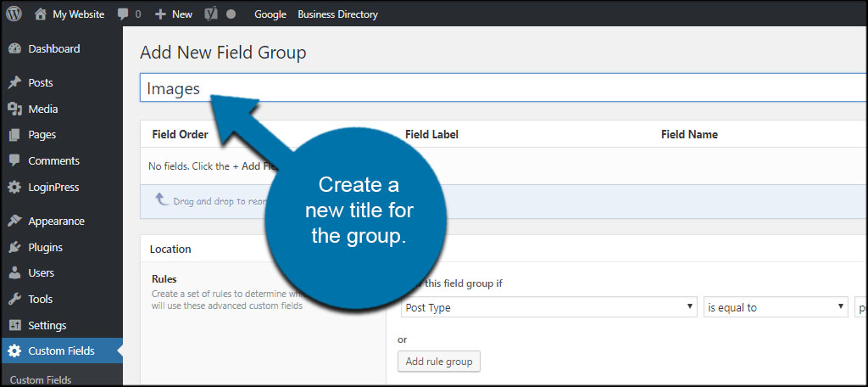Click the Tools wrench icon

(x=14, y=300)
